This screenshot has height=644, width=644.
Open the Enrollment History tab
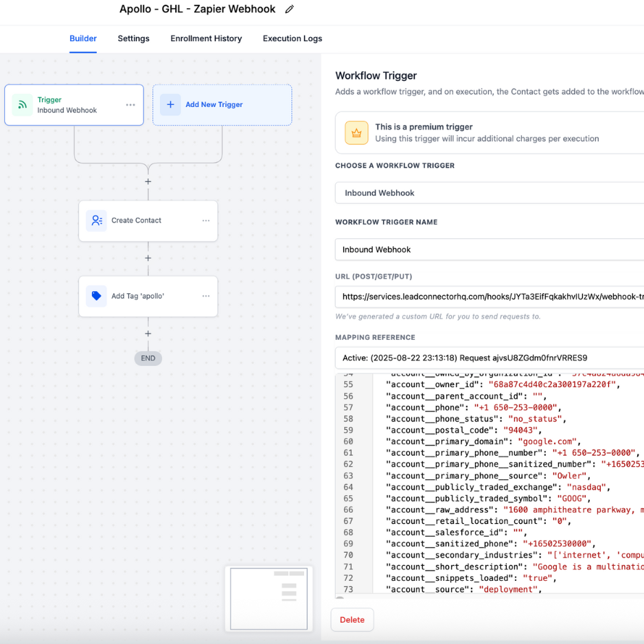tap(206, 38)
